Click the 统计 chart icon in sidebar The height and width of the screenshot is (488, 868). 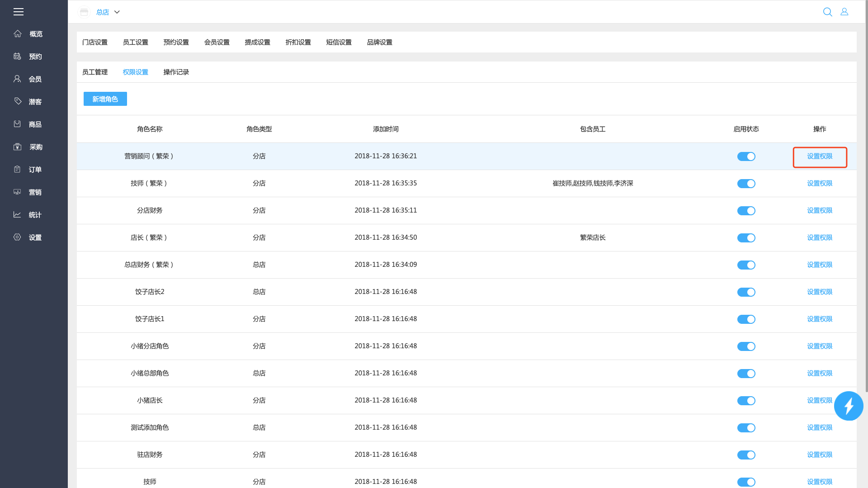(18, 214)
